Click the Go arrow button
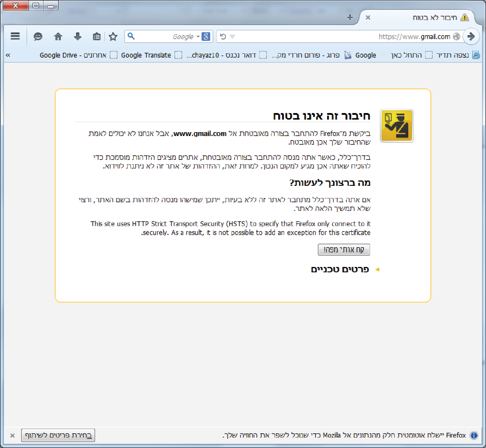The height and width of the screenshot is (448, 486). pos(471,36)
